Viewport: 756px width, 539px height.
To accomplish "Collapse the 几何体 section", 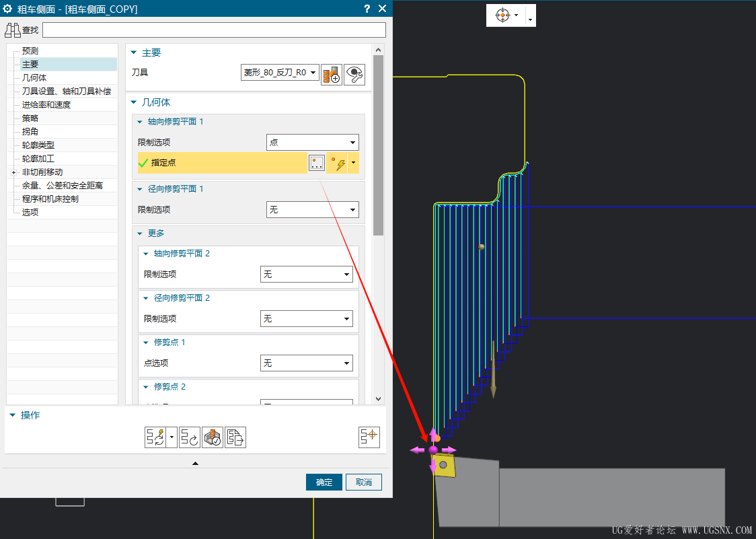I will (134, 102).
